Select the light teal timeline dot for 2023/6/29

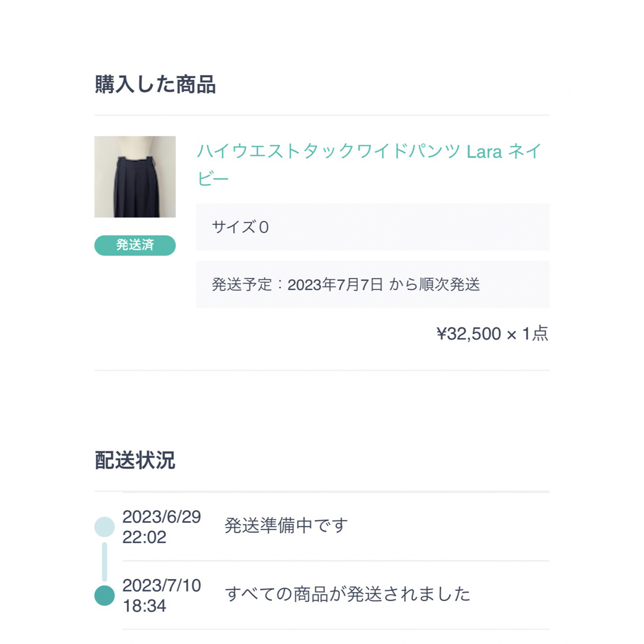pyautogui.click(x=105, y=527)
